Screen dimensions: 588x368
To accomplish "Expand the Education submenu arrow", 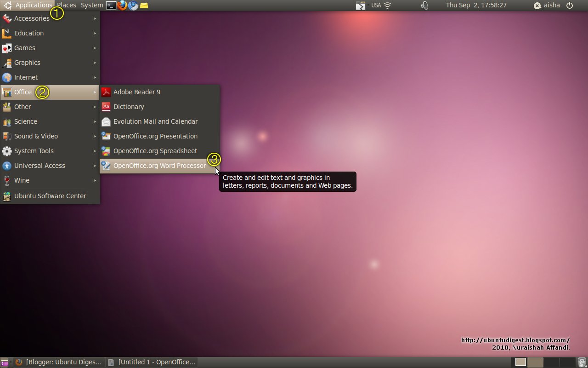I will (x=95, y=33).
